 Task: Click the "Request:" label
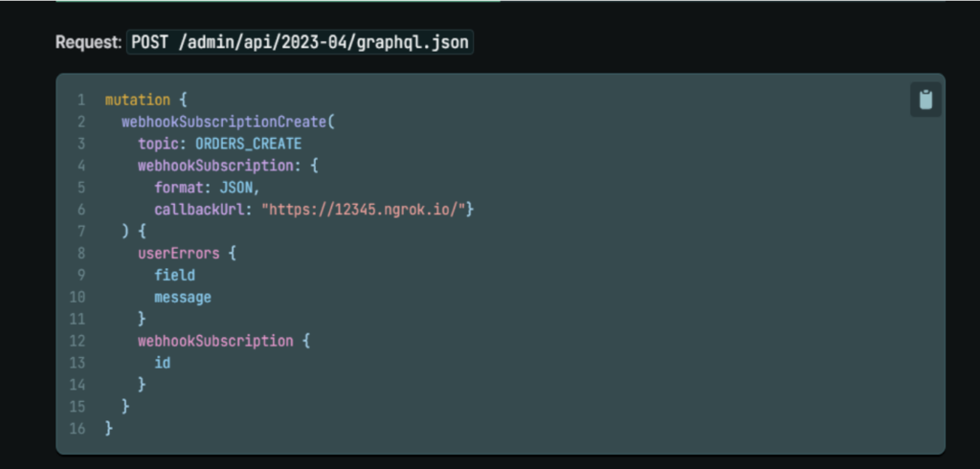point(88,42)
